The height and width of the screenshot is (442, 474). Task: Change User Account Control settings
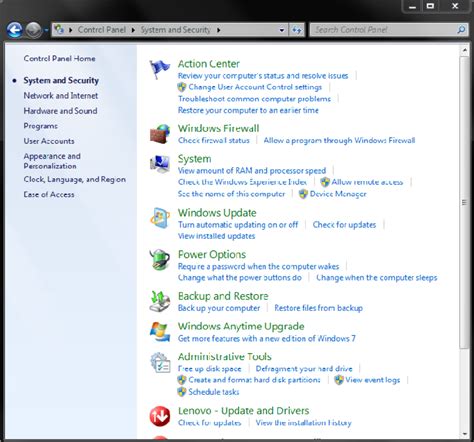point(255,87)
